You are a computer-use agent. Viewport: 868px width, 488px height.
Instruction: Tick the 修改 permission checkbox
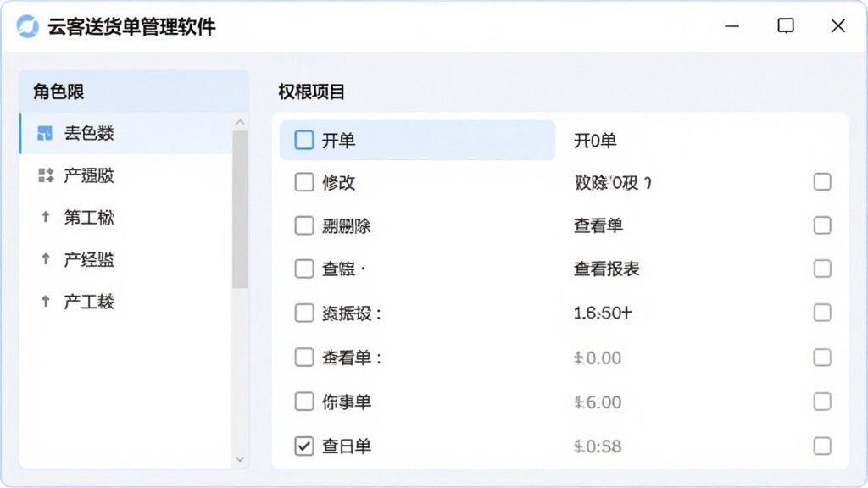point(304,182)
